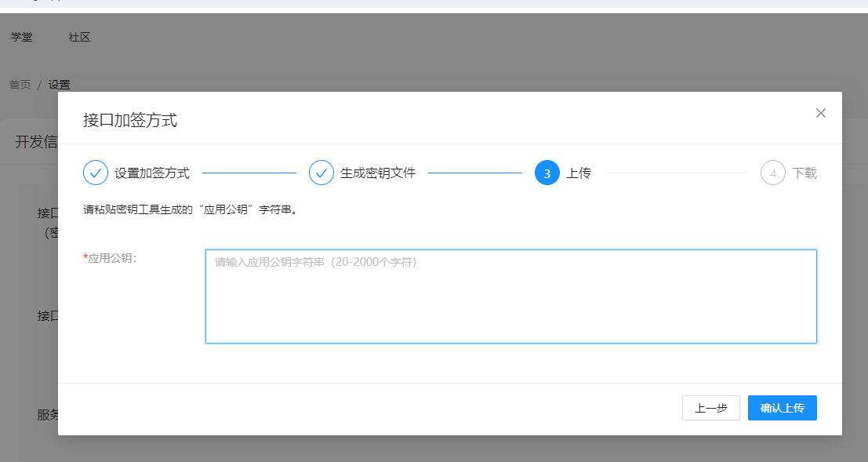
Task: Close the 接口加签方式 dialog
Action: (x=820, y=113)
